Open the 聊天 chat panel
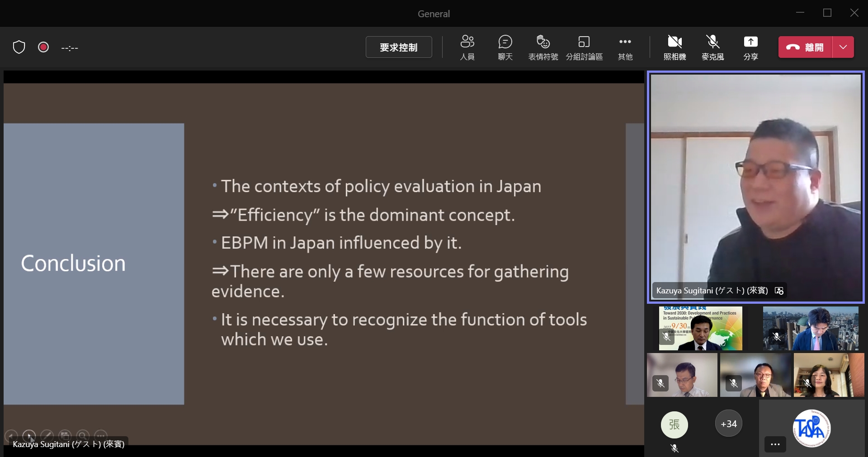 pyautogui.click(x=505, y=47)
